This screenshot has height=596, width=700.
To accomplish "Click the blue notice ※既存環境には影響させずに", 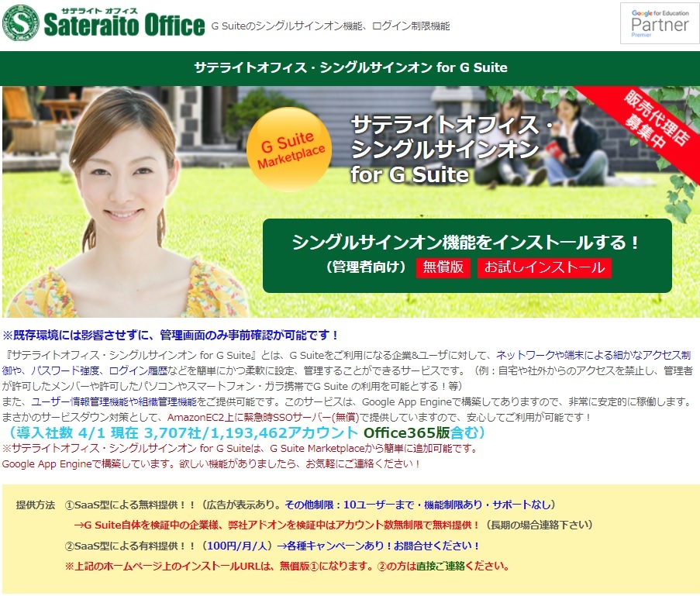I will coord(171,336).
